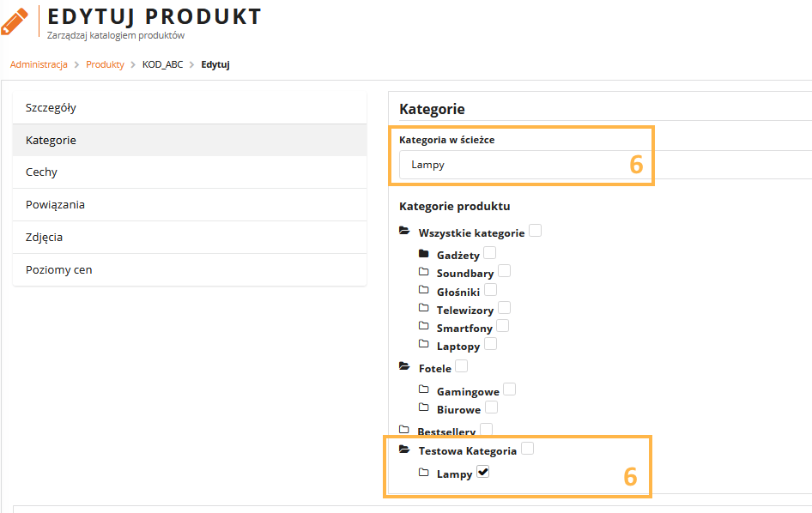Screen dimensions: 812x513
Task: Open the Produkty breadcrumb link
Action: (x=105, y=64)
